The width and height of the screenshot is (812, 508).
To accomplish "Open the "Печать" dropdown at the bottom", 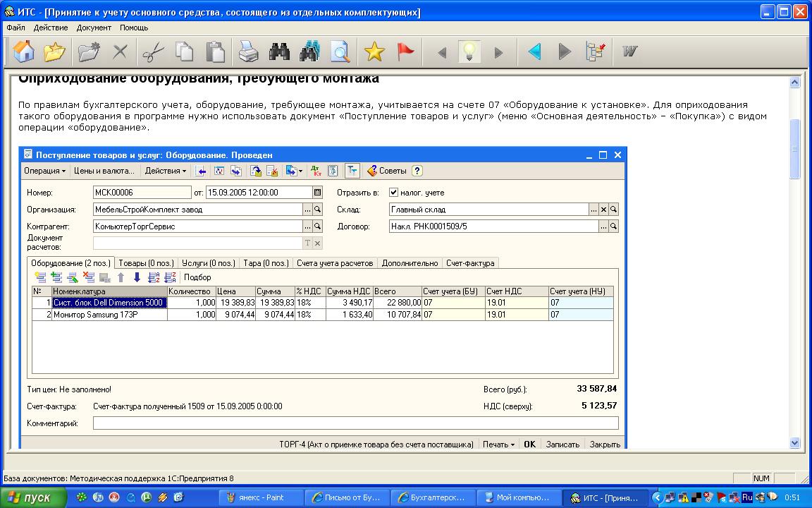I will 498,445.
